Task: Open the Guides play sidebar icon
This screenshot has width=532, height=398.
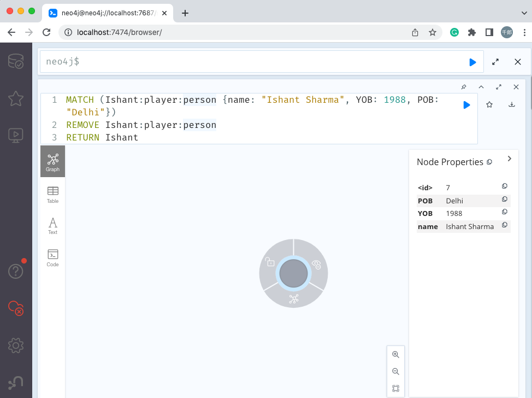Action: point(16,136)
